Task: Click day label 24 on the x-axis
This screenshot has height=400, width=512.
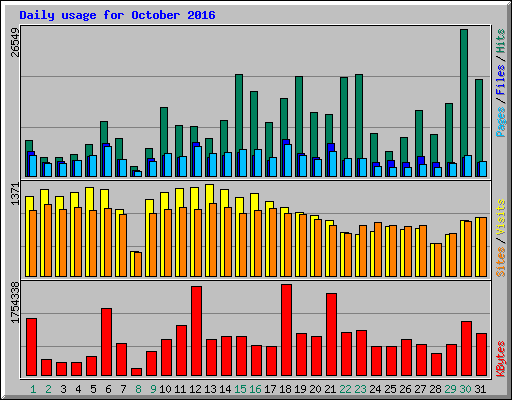Action: pos(375,389)
